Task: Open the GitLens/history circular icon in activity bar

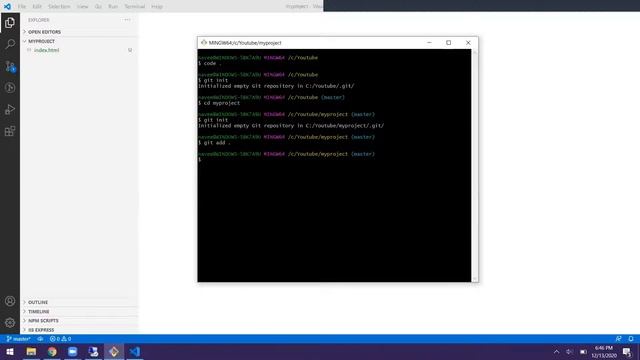Action: coord(10,88)
